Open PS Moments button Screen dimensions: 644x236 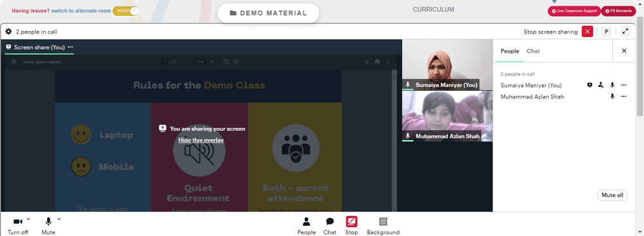[618, 11]
